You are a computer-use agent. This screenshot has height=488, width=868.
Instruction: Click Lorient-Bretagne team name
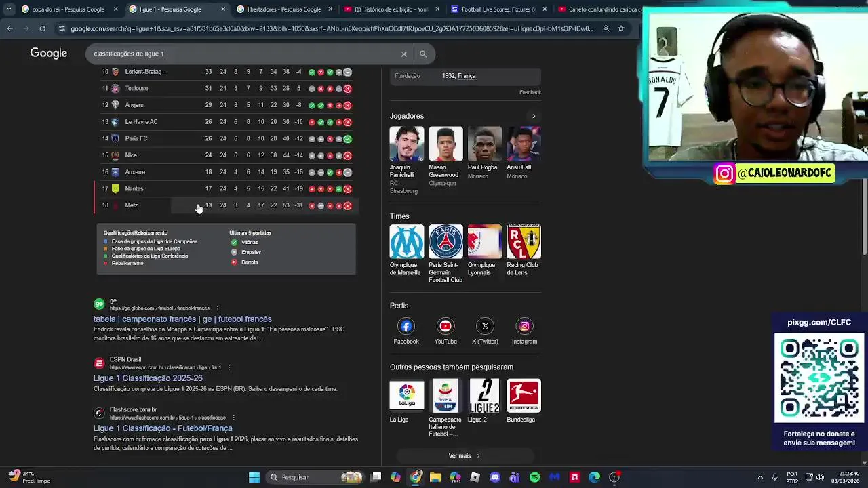coord(146,72)
